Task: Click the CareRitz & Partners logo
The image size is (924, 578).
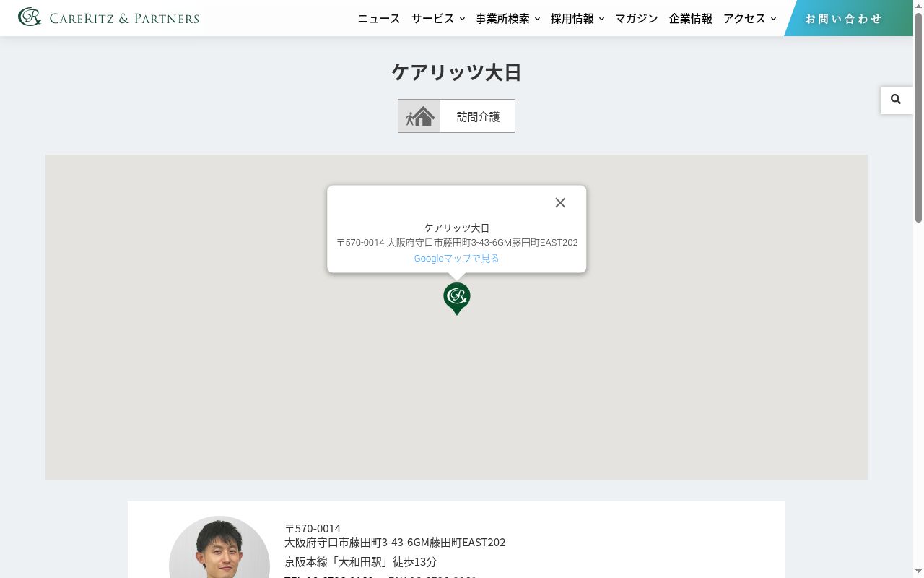Action: [x=108, y=17]
